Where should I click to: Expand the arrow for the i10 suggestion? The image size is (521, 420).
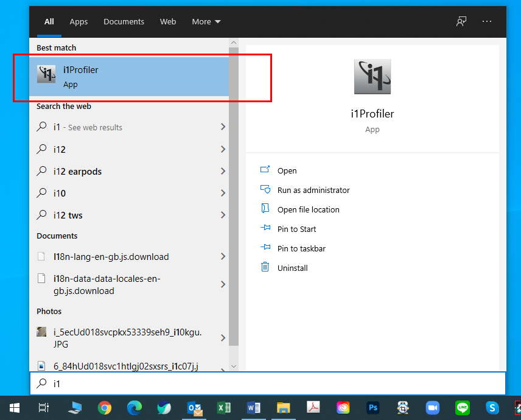pos(223,193)
